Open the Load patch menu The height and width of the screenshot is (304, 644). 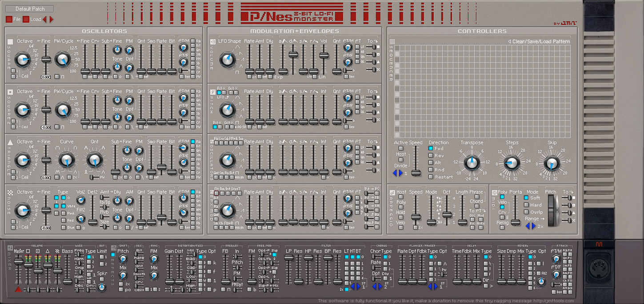click(26, 19)
